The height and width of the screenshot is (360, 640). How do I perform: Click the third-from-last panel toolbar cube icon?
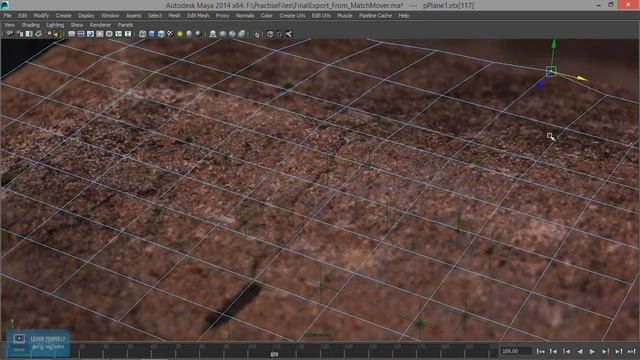tap(270, 34)
